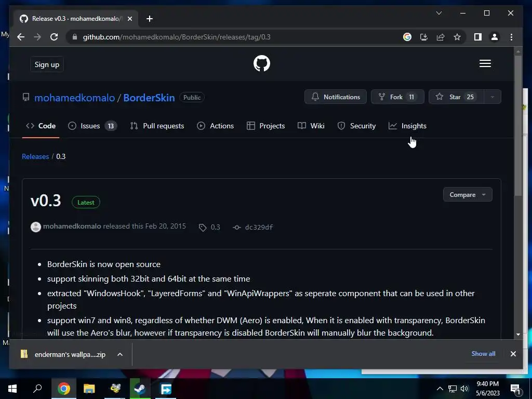Open mohamedkomalo's profile link in the header
Screen dimensions: 532x399
click(75, 98)
